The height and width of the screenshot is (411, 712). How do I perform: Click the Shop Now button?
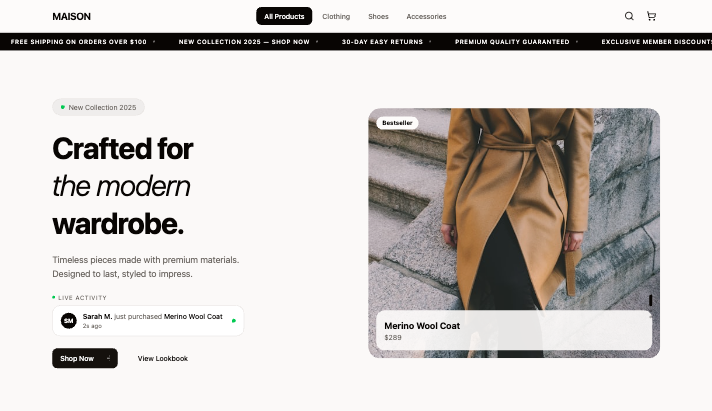pyautogui.click(x=85, y=358)
